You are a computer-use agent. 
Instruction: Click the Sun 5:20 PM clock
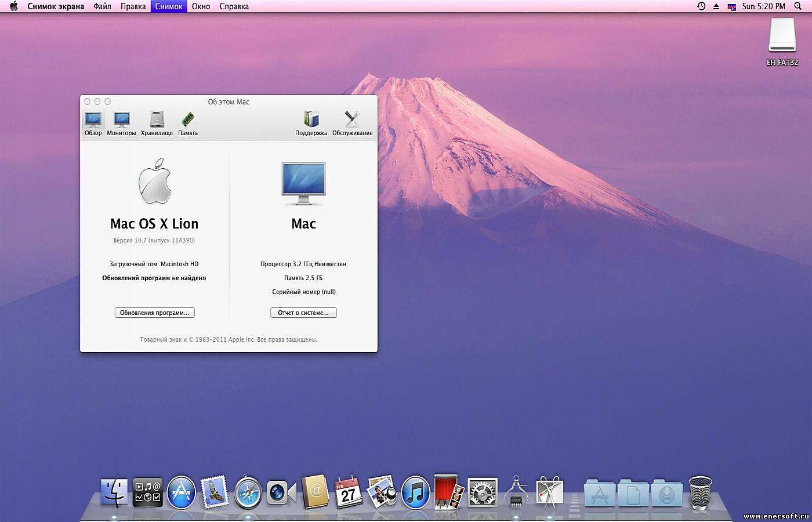[x=764, y=6]
